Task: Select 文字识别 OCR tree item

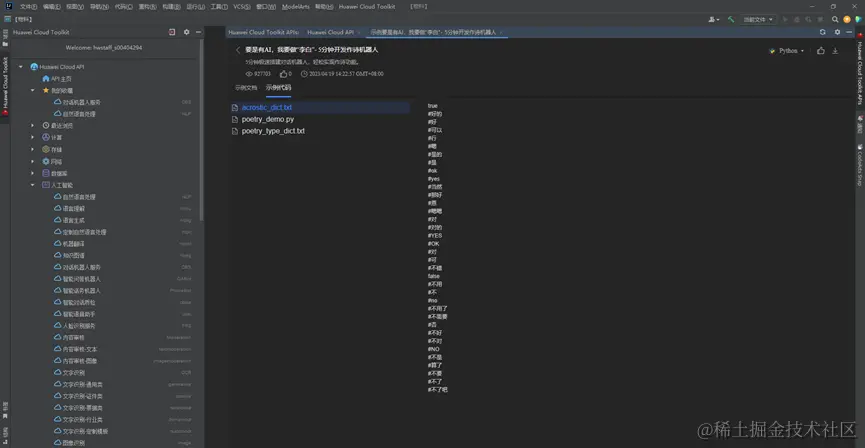Action: tap(73, 373)
